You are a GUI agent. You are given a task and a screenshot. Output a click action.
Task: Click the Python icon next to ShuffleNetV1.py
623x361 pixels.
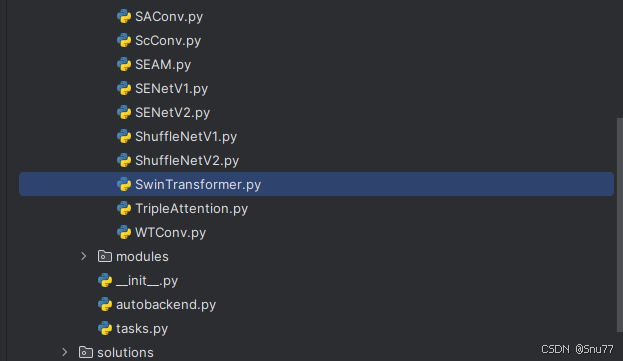(x=124, y=137)
